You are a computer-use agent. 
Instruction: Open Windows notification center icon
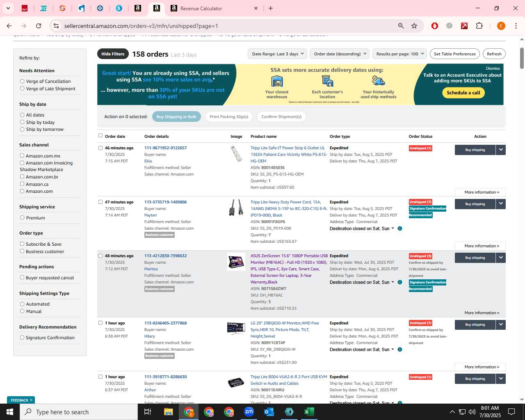click(x=511, y=412)
